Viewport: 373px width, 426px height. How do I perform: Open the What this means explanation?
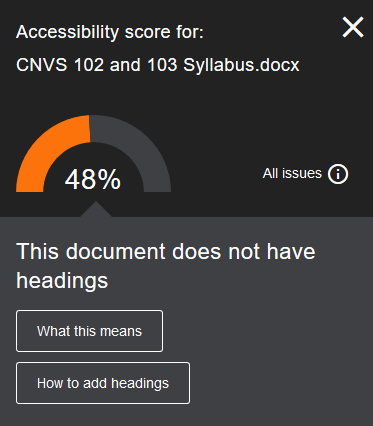point(89,331)
